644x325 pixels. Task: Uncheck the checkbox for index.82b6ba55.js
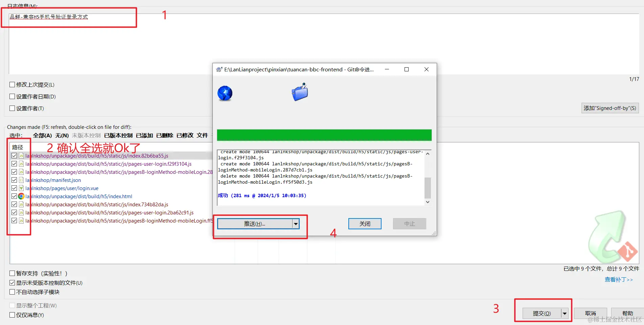pos(14,156)
